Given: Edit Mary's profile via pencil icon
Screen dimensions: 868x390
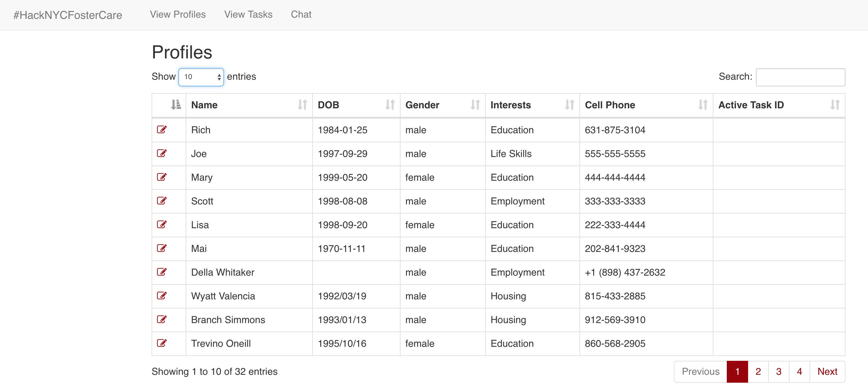Looking at the screenshot, I should [x=162, y=177].
